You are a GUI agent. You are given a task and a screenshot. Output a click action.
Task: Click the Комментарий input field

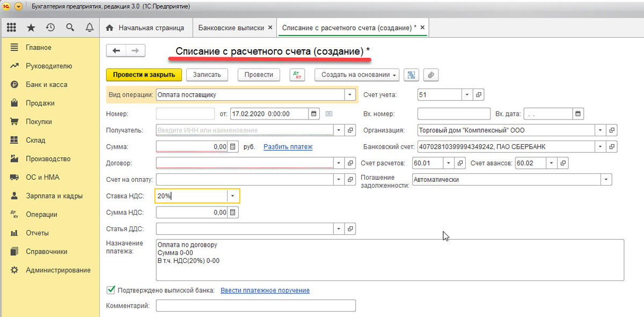click(x=255, y=305)
